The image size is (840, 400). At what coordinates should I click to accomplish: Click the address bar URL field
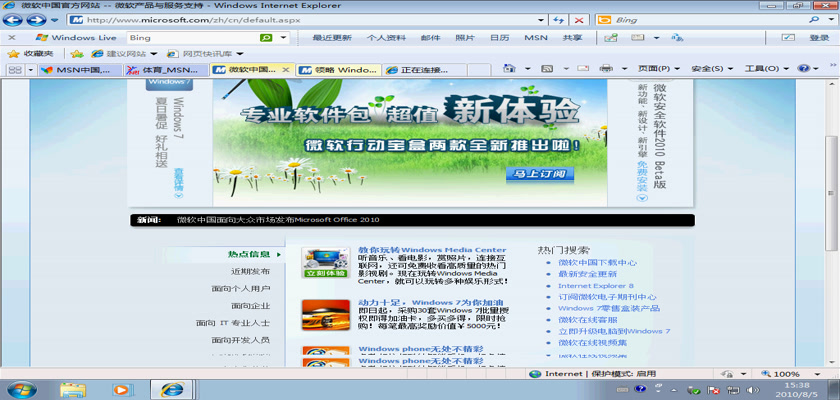tap(300, 19)
